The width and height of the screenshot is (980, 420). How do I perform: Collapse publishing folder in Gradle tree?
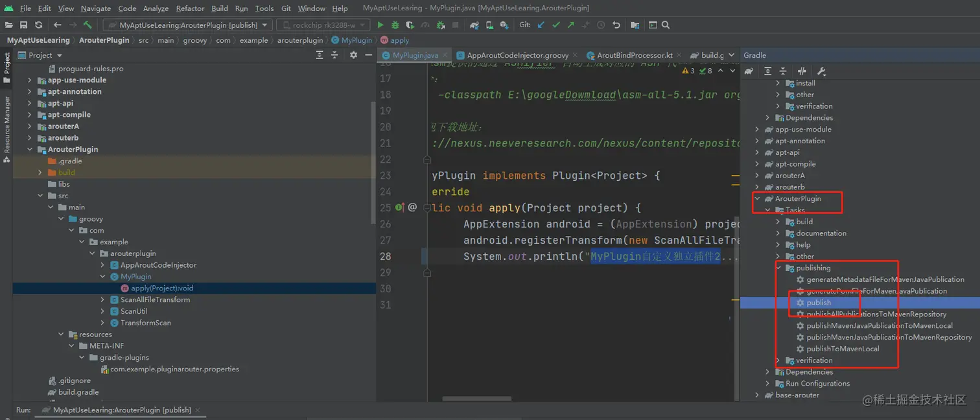(778, 268)
